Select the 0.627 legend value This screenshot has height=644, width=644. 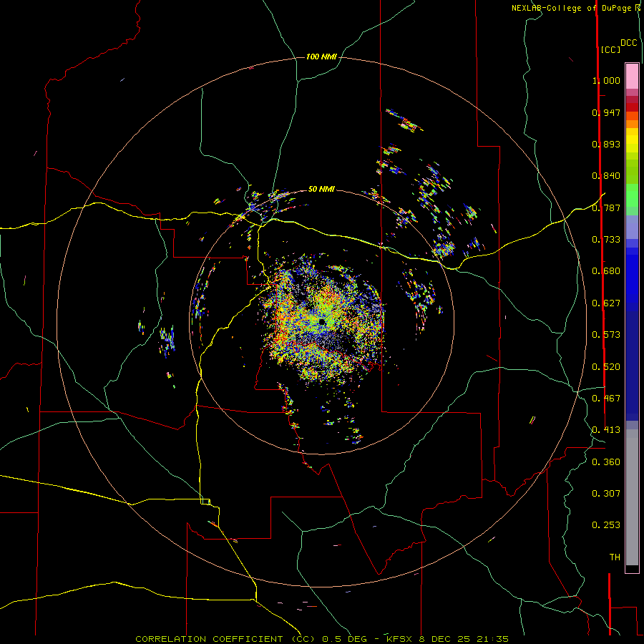pos(606,303)
